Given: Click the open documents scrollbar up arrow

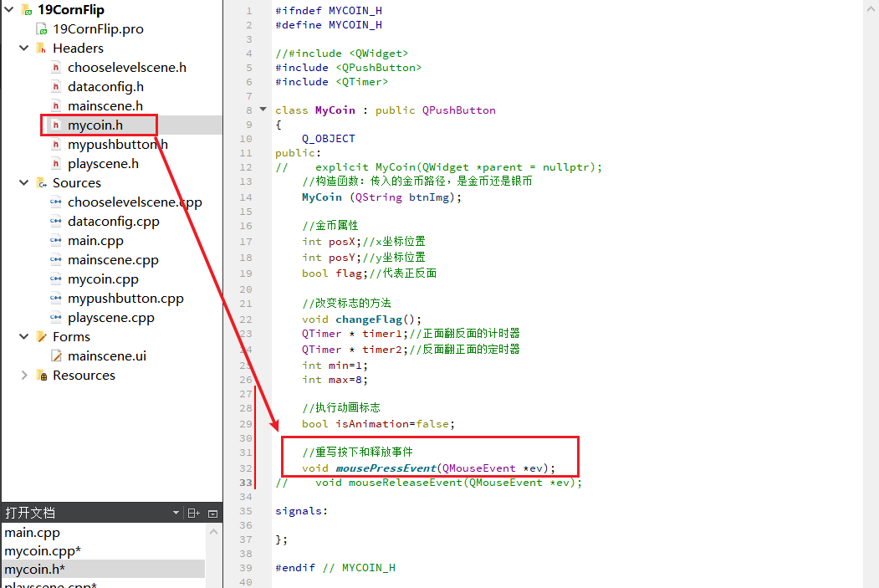Looking at the screenshot, I should pos(213,532).
